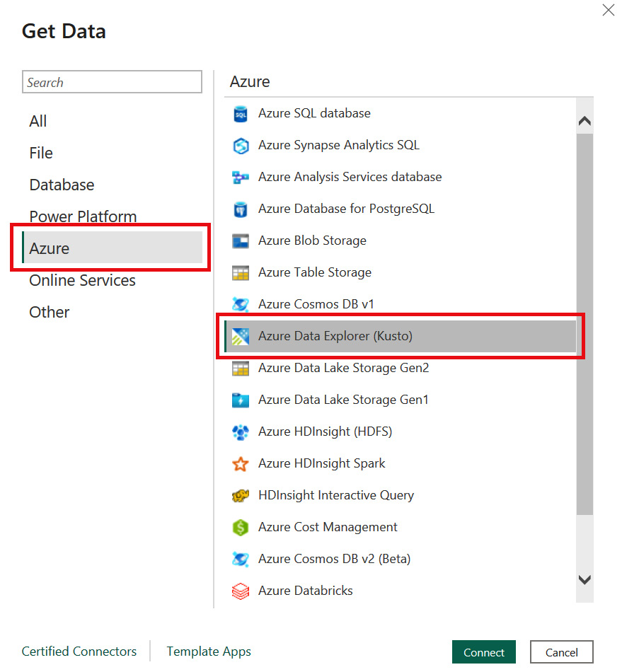The width and height of the screenshot is (622, 672).
Task: Select the 'Azure Data Lake Storage Gen2' text
Action: (343, 368)
